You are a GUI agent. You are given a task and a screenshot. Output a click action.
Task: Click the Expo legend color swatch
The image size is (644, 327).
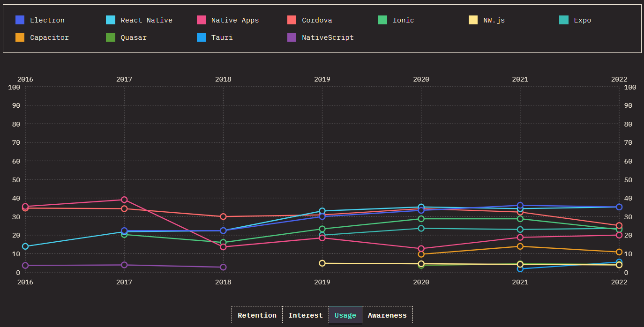pos(564,20)
